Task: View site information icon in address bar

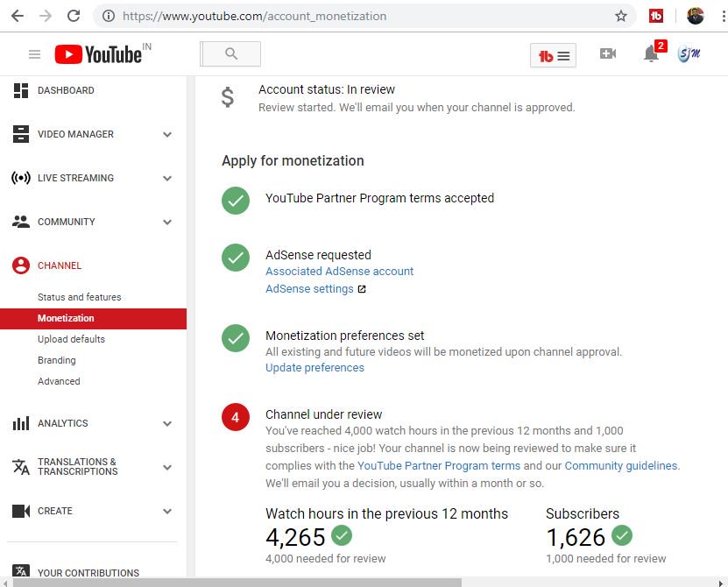Action: click(x=109, y=16)
